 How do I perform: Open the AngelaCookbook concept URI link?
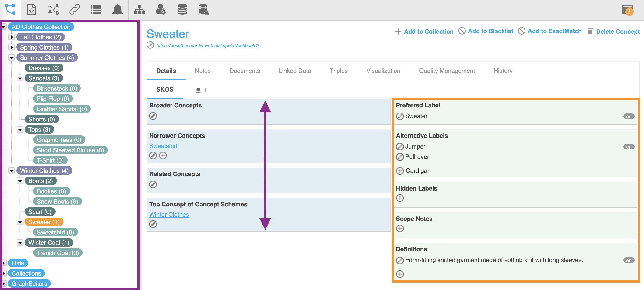tap(207, 46)
